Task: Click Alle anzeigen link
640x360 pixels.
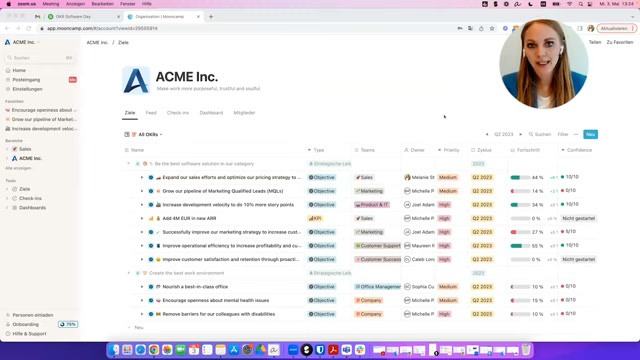Action: (18, 168)
